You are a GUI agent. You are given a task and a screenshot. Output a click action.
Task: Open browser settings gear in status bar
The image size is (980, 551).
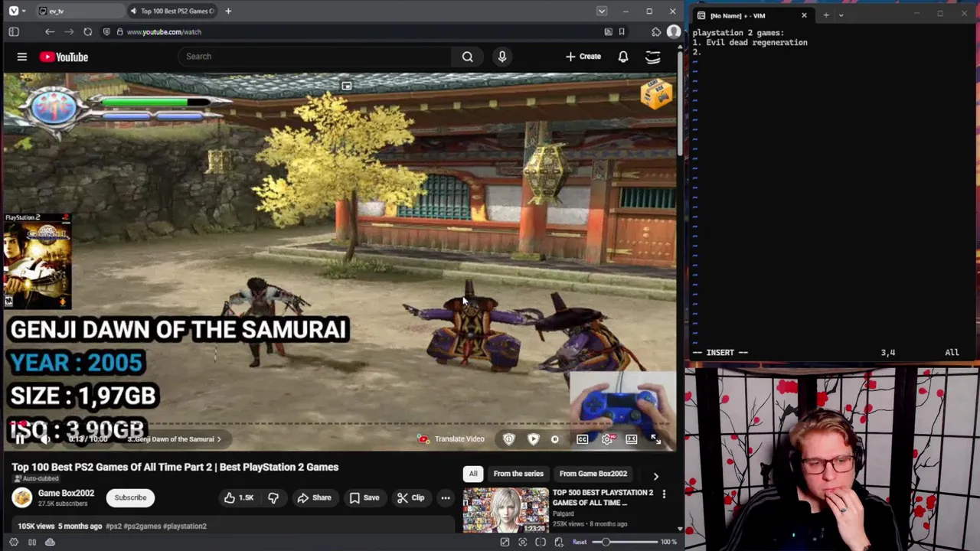pos(14,542)
